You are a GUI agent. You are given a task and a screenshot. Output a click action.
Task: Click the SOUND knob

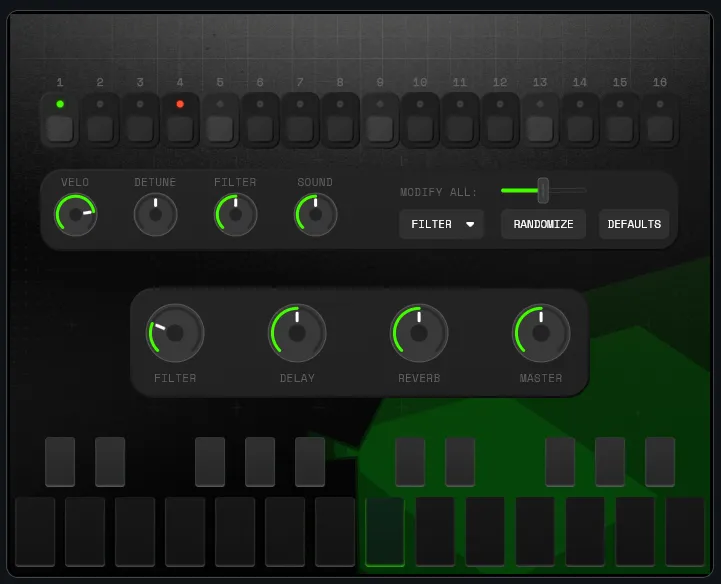tap(315, 214)
